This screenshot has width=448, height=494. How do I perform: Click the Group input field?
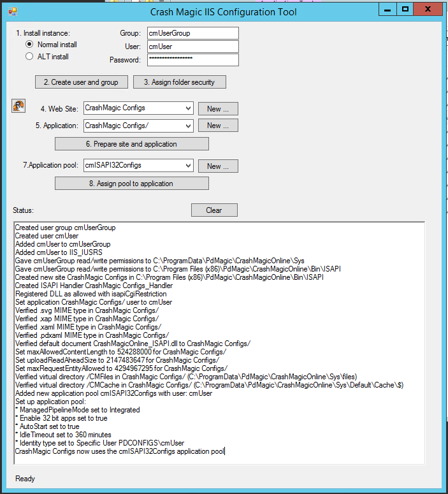tap(193, 33)
